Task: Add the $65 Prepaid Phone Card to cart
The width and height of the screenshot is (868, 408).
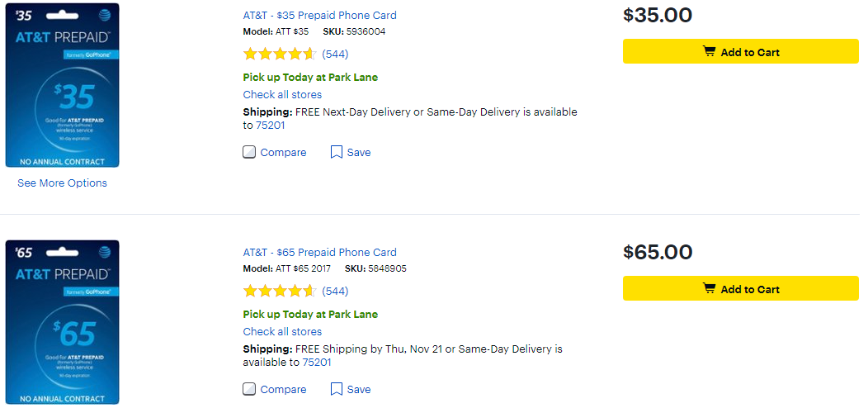Action: coord(741,289)
